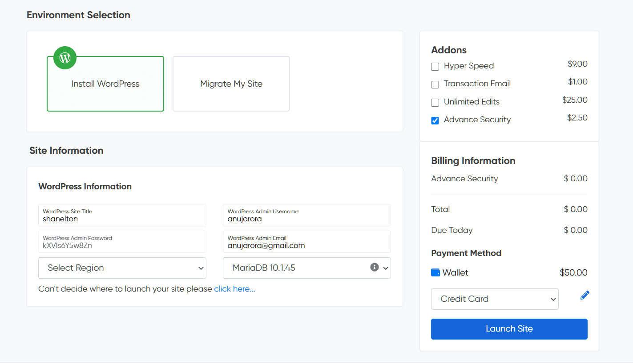The image size is (633, 364).
Task: Switch to the Migrate My Site option
Action: (231, 84)
